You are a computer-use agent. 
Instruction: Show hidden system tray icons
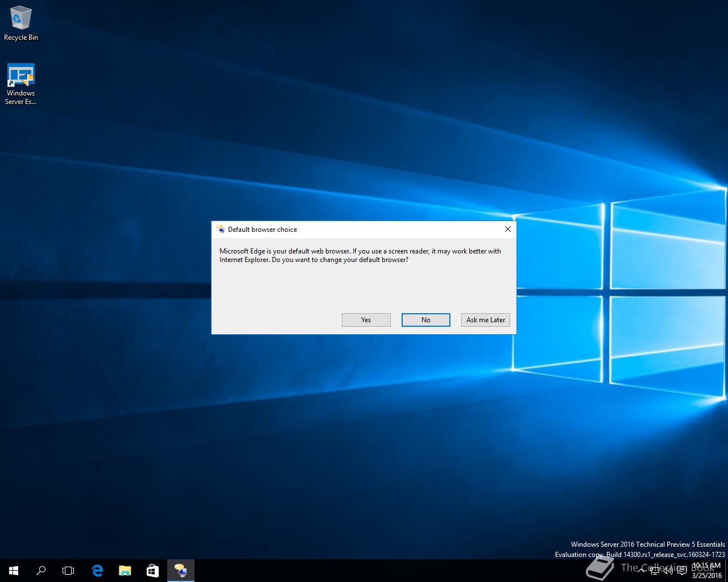pos(642,571)
